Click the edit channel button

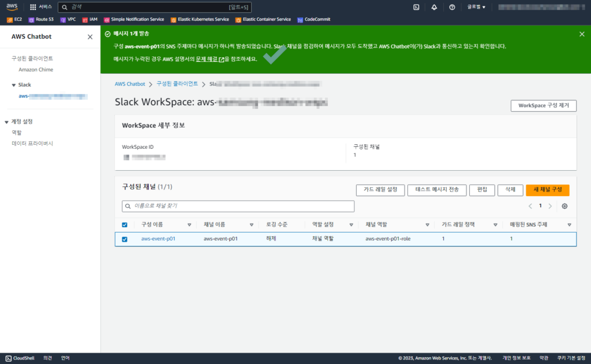pos(482,190)
